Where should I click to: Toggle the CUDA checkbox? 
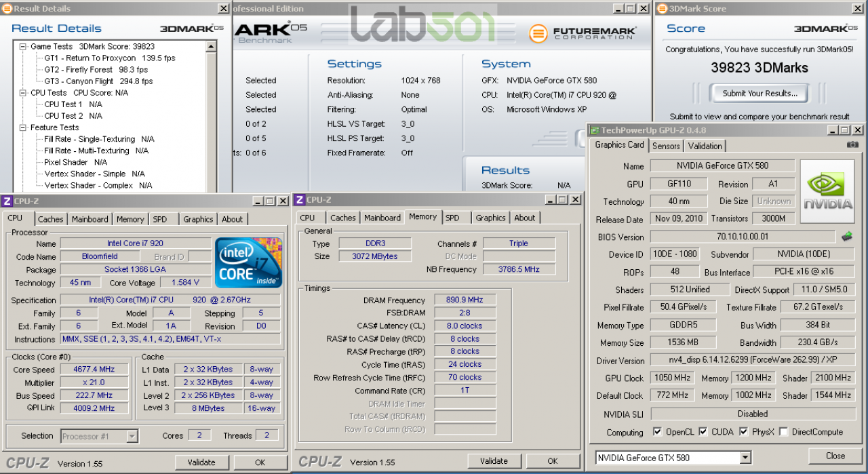pos(703,431)
